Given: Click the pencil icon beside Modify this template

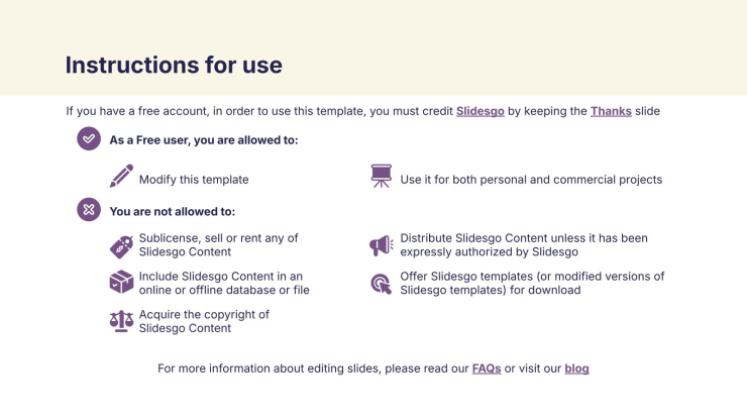Looking at the screenshot, I should pos(121,177).
